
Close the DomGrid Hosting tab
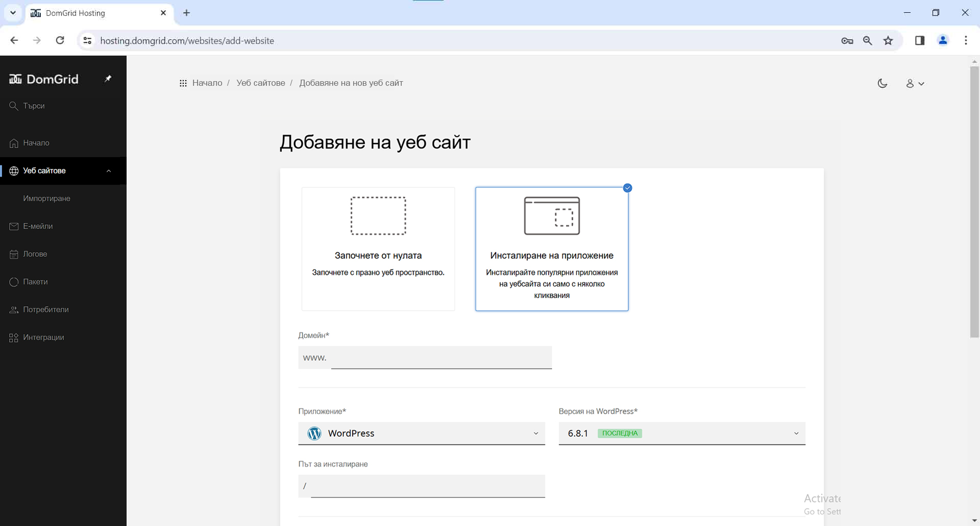(x=163, y=13)
